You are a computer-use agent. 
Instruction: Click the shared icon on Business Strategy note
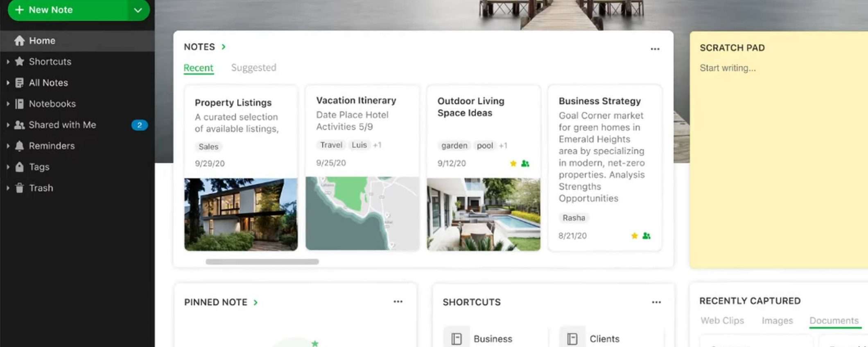coord(646,236)
